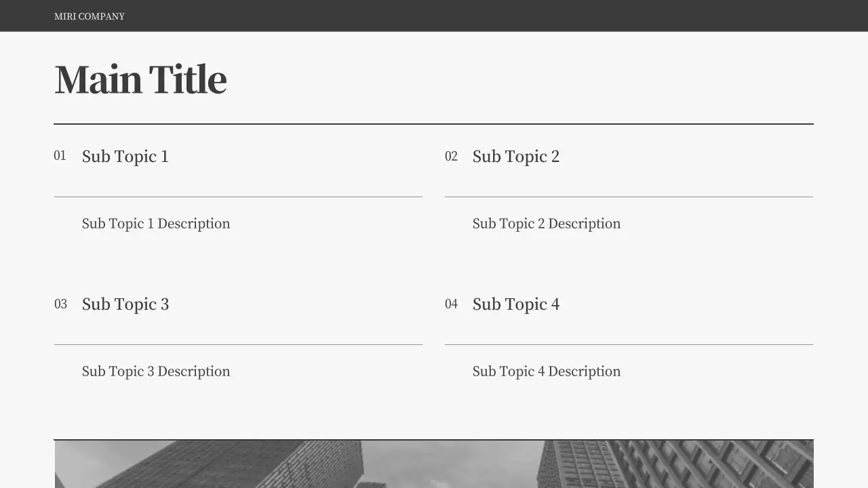Click the 04 number label
The width and height of the screenshot is (868, 488).
(x=451, y=304)
